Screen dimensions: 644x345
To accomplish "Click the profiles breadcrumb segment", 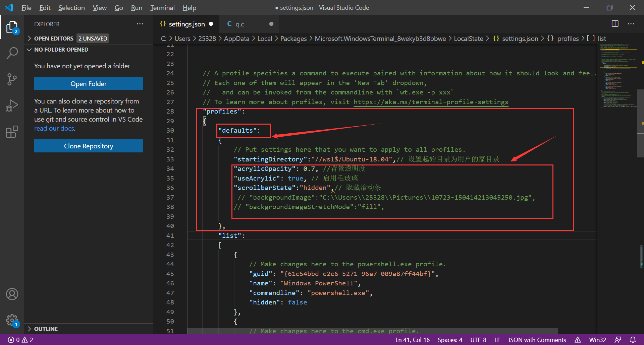I will (568, 39).
